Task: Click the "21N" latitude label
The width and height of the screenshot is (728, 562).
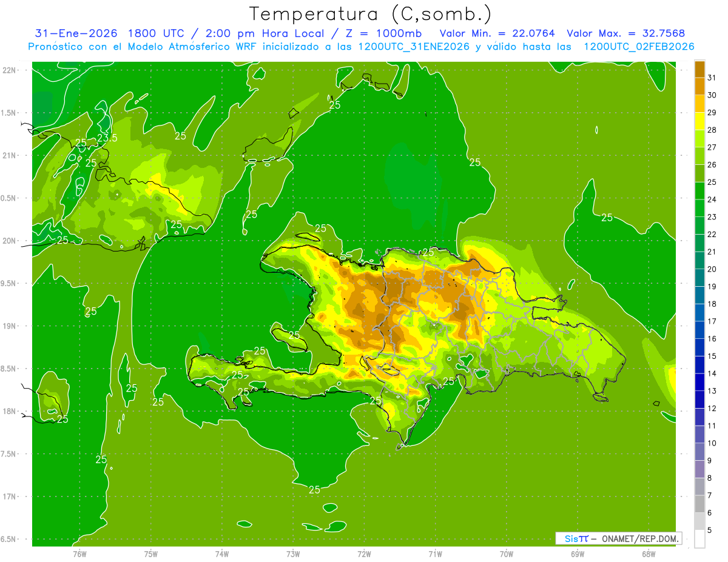Action: click(x=9, y=155)
